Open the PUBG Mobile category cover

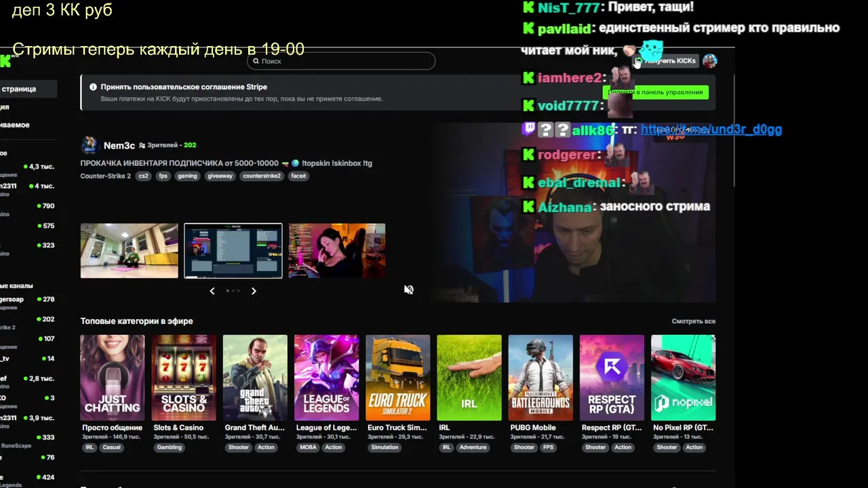click(x=540, y=378)
